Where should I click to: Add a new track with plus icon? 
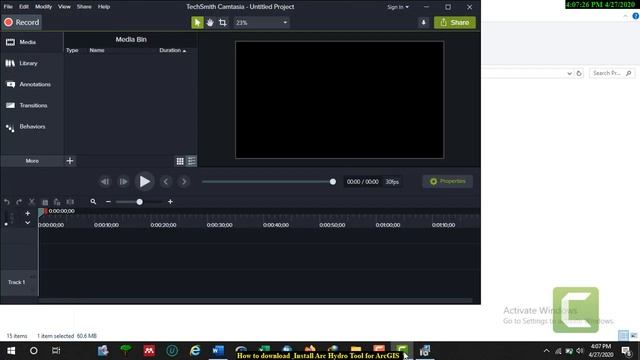(x=27, y=213)
